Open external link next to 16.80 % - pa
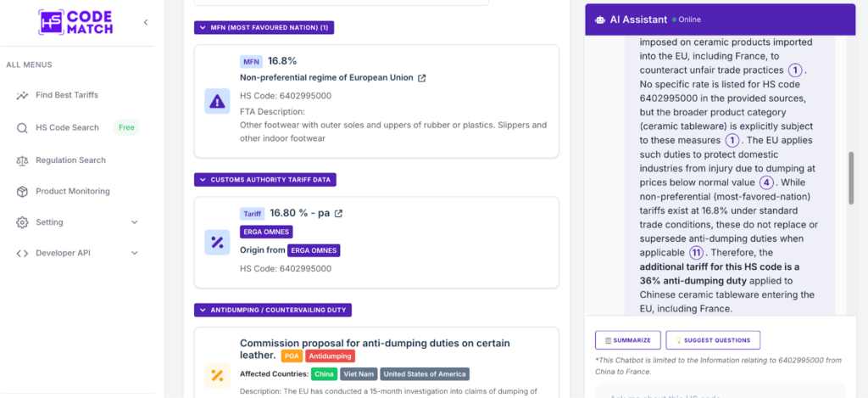This screenshot has height=398, width=868. pos(339,213)
